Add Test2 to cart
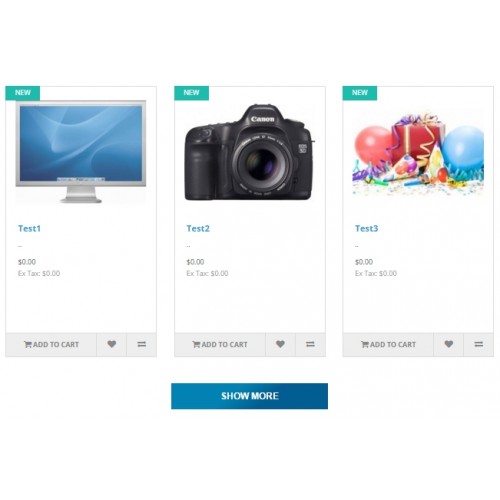 tap(220, 344)
